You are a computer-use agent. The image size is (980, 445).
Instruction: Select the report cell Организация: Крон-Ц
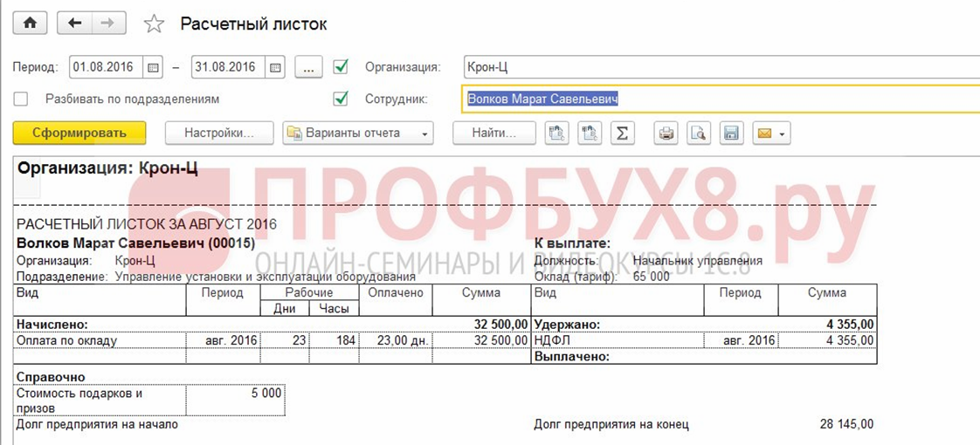[108, 168]
